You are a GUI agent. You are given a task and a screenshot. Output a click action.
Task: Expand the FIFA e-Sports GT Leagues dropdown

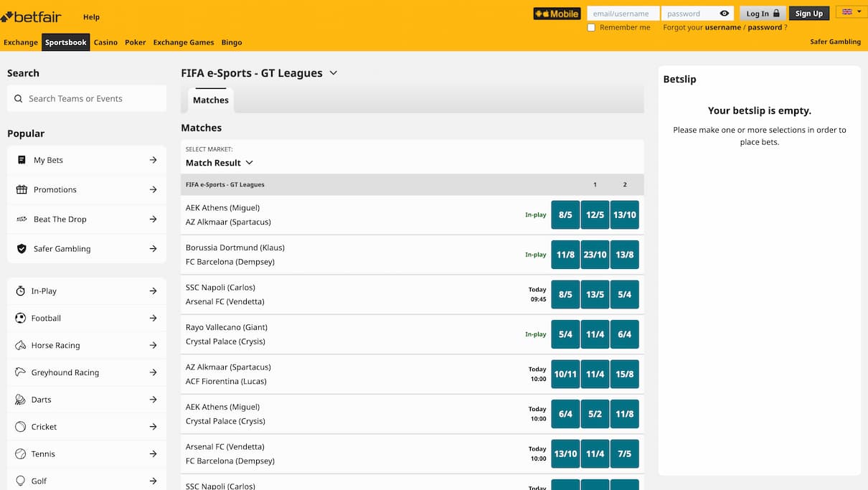(x=333, y=73)
